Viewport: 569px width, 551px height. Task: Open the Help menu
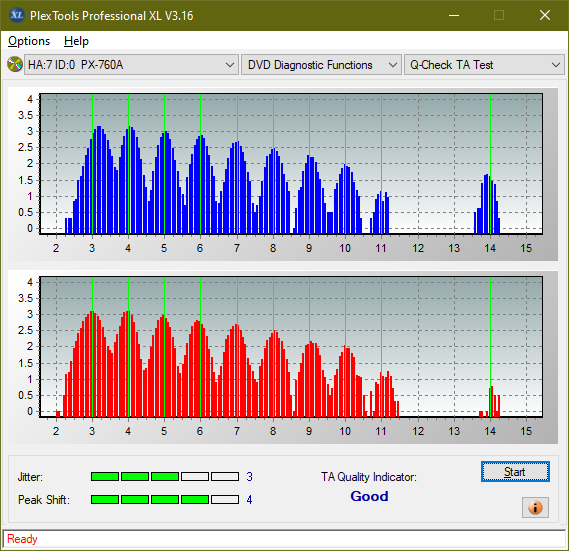pyautogui.click(x=76, y=41)
